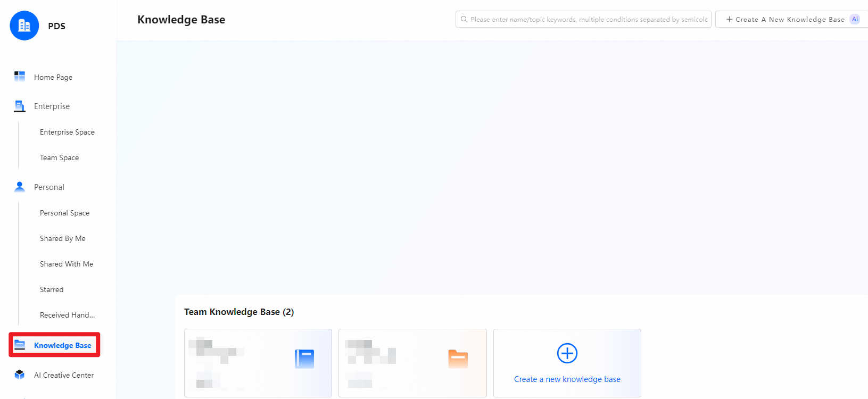Image resolution: width=868 pixels, height=399 pixels.
Task: Click 'Create a new knowledge base' link
Action: click(567, 379)
